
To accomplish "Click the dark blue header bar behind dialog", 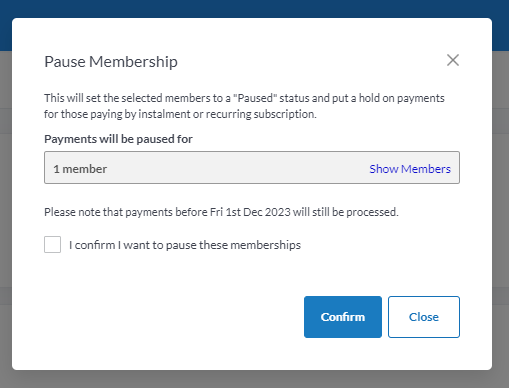I will click(254, 8).
